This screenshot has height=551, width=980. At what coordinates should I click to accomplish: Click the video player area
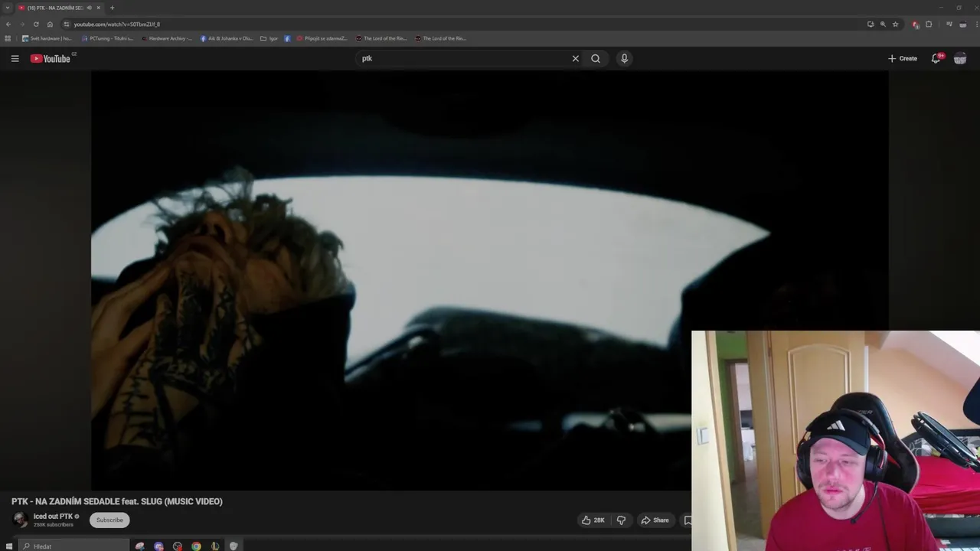click(x=490, y=280)
